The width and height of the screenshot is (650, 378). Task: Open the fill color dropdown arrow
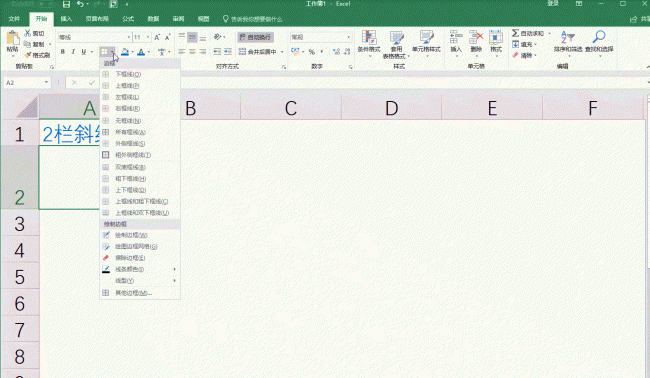point(132,52)
